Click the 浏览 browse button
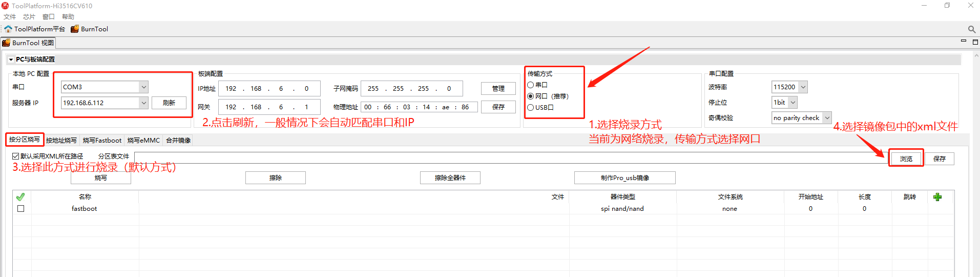This screenshot has height=277, width=980. click(906, 159)
